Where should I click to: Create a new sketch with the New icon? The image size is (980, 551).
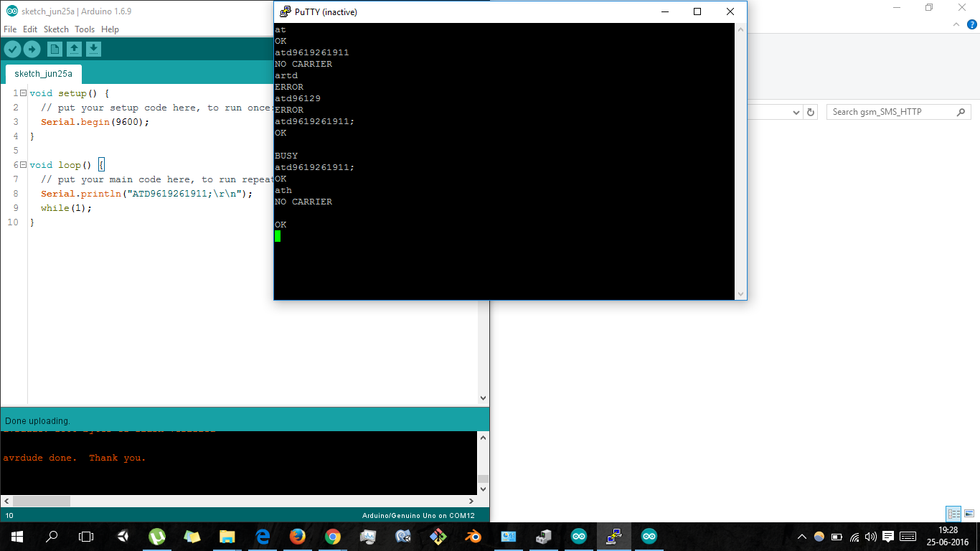[55, 49]
